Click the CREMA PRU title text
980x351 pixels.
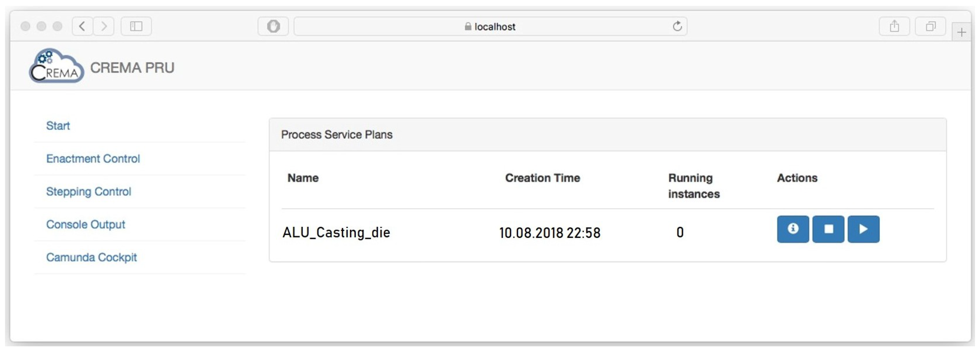132,68
